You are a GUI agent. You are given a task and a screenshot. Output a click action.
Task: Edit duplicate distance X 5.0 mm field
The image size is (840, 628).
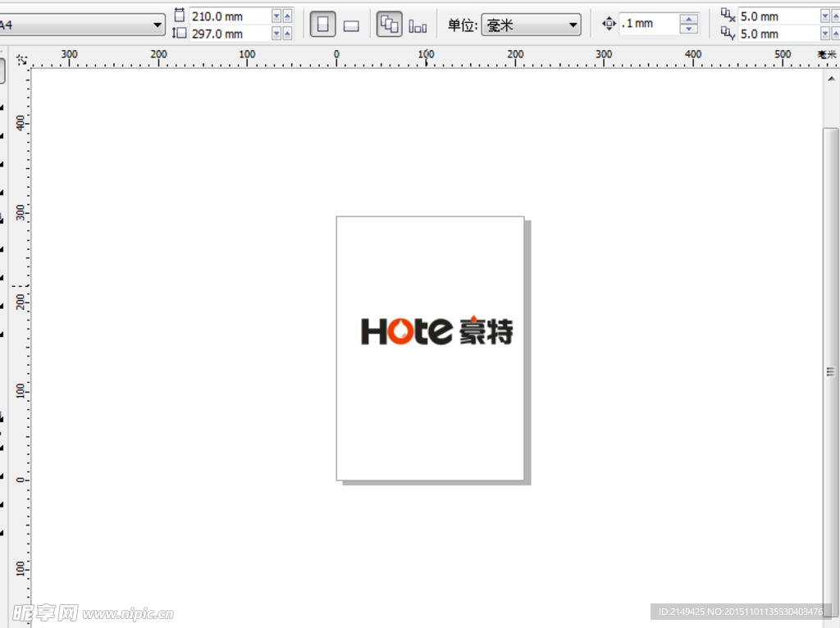778,16
